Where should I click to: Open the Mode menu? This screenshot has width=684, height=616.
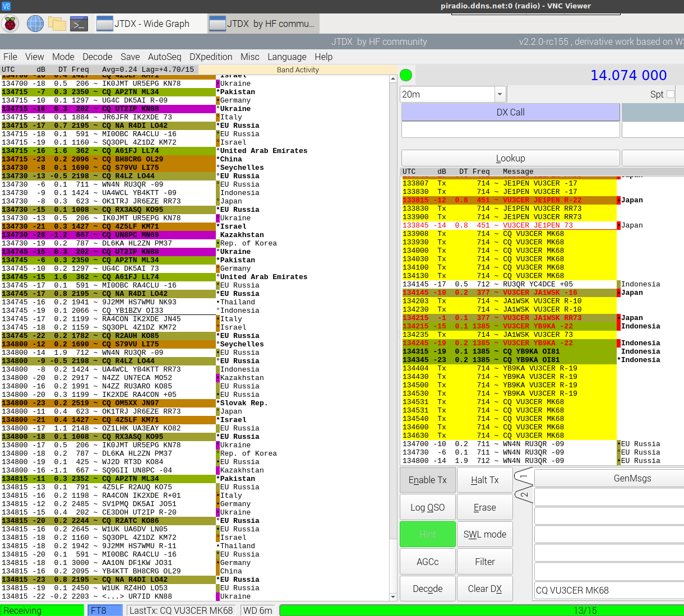63,57
